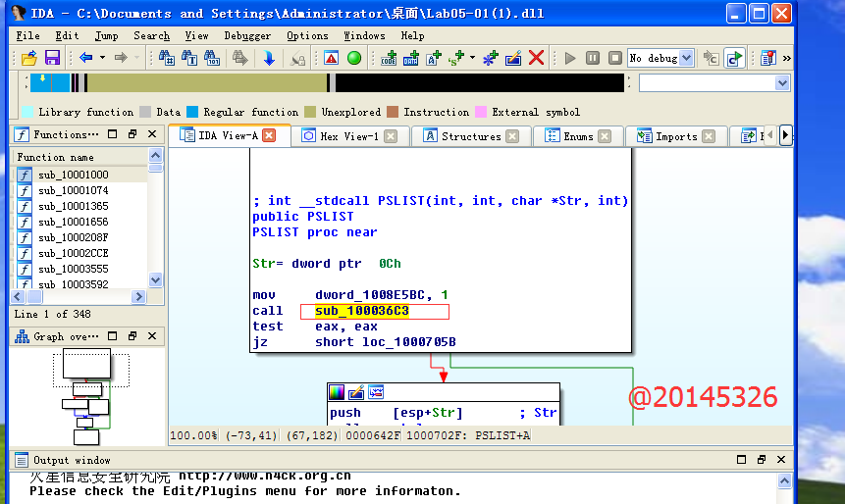Open the Debugger menu
Image resolution: width=845 pixels, height=504 pixels.
point(247,35)
